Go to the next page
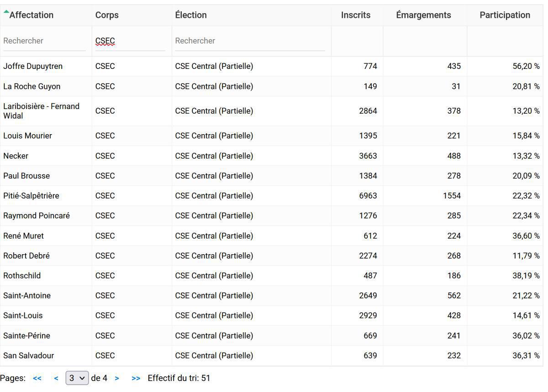This screenshot has width=548, height=392. pos(117,378)
